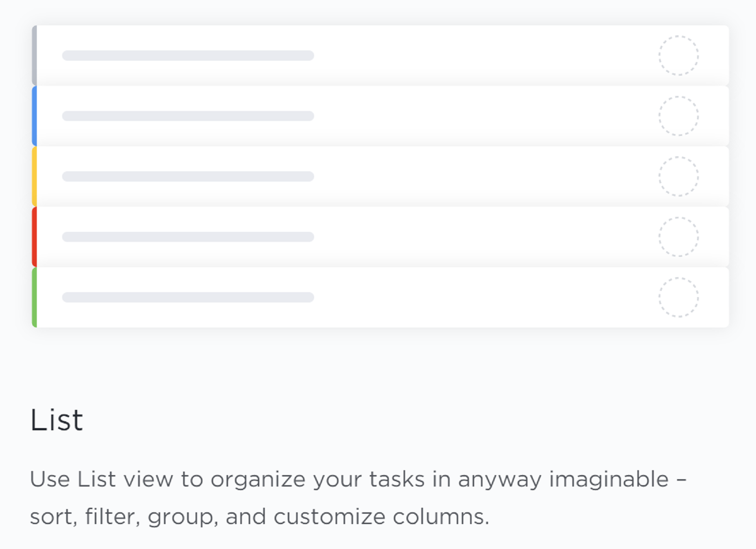The width and height of the screenshot is (756, 549).
Task: Select the placeholder task name in blue row
Action: 188,116
